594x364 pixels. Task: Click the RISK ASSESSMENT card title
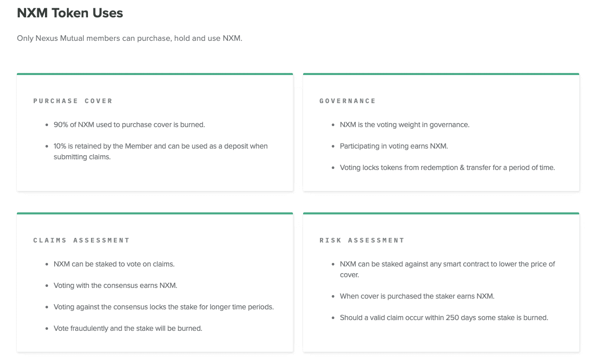pyautogui.click(x=362, y=240)
